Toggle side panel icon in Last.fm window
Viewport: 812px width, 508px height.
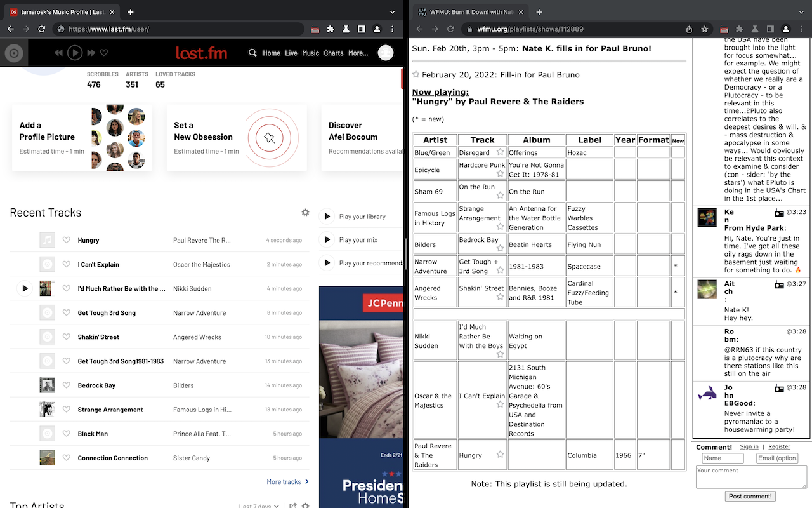(361, 29)
